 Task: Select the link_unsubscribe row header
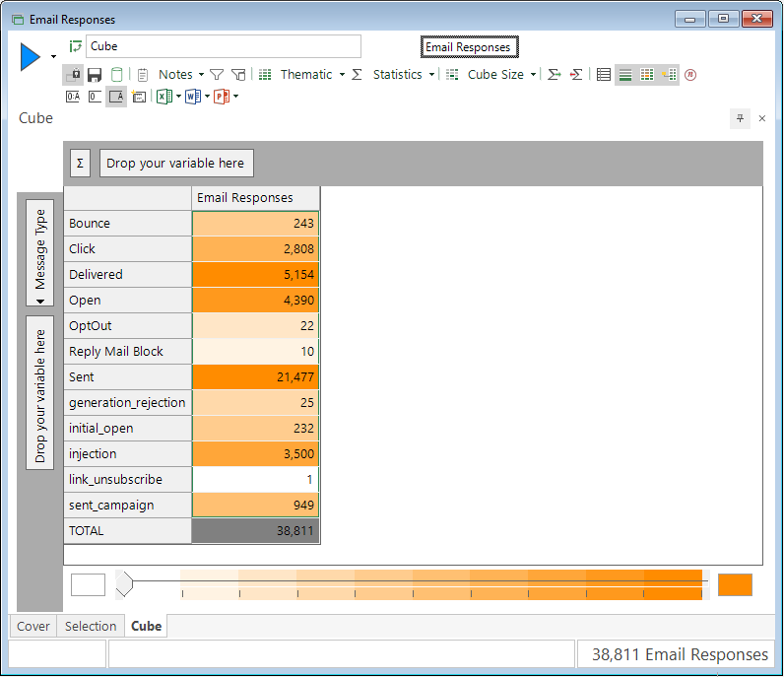coord(128,480)
